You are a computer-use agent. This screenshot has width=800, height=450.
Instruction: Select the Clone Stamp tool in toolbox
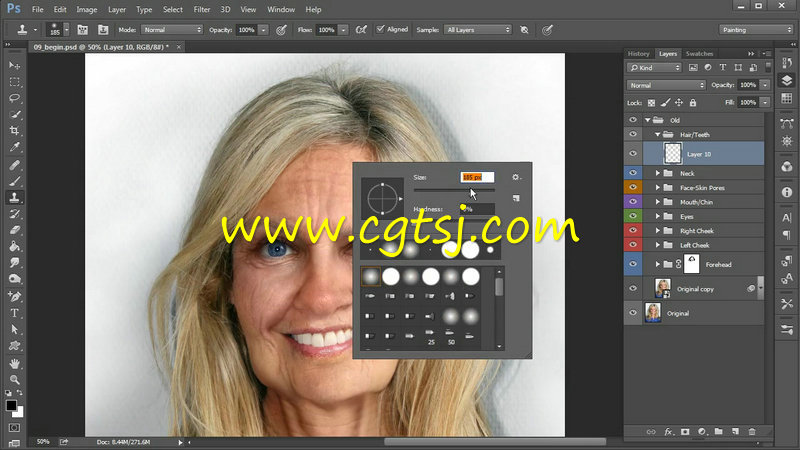point(14,197)
